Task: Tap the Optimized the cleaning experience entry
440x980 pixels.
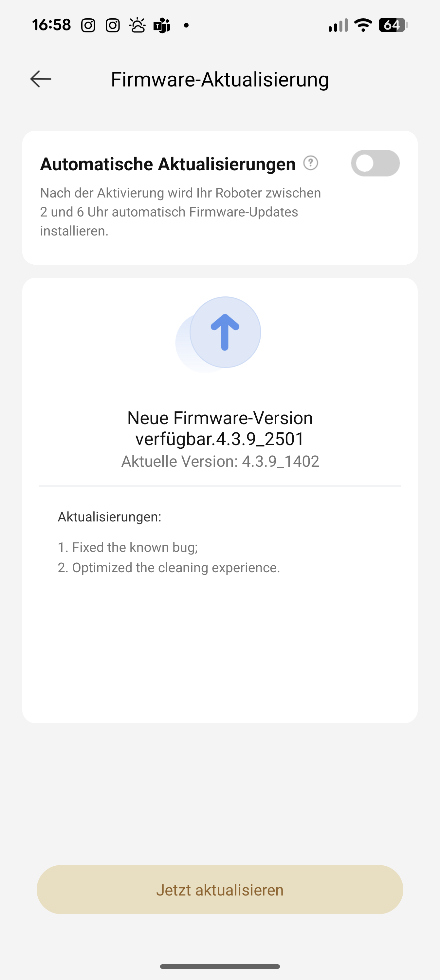Action: [169, 568]
